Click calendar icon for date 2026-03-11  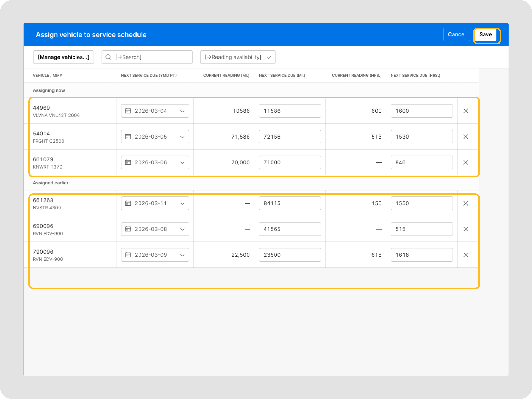[128, 203]
